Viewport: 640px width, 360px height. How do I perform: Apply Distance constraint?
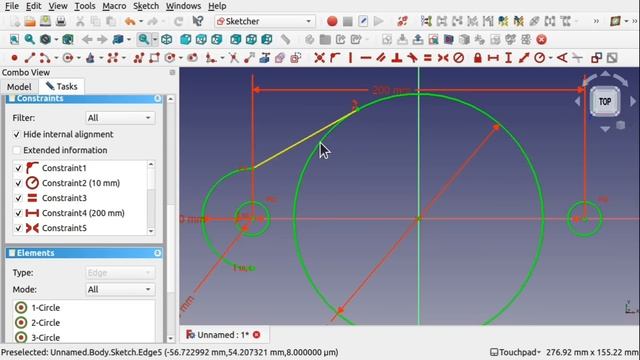pos(524,58)
